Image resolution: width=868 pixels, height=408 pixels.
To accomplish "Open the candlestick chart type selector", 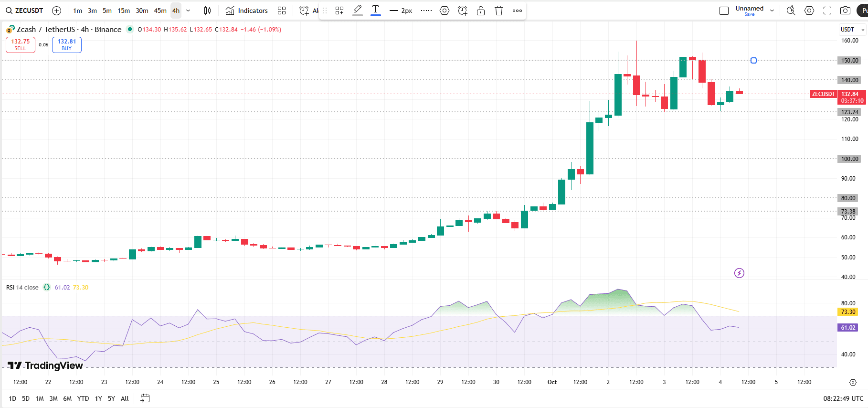I will 207,11.
